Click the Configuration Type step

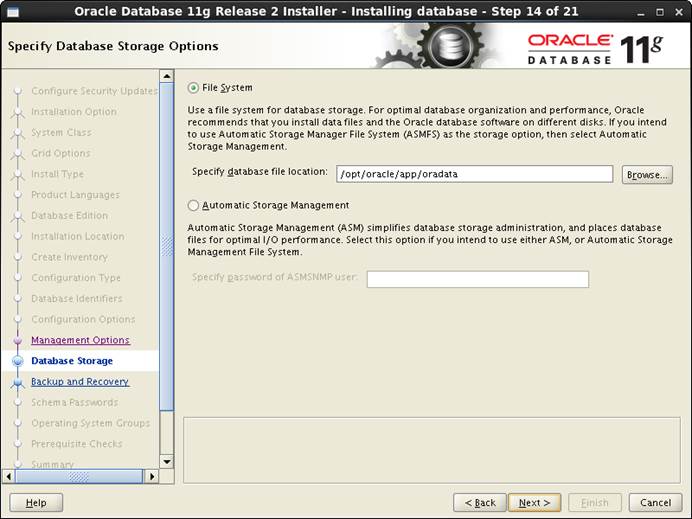coord(76,278)
